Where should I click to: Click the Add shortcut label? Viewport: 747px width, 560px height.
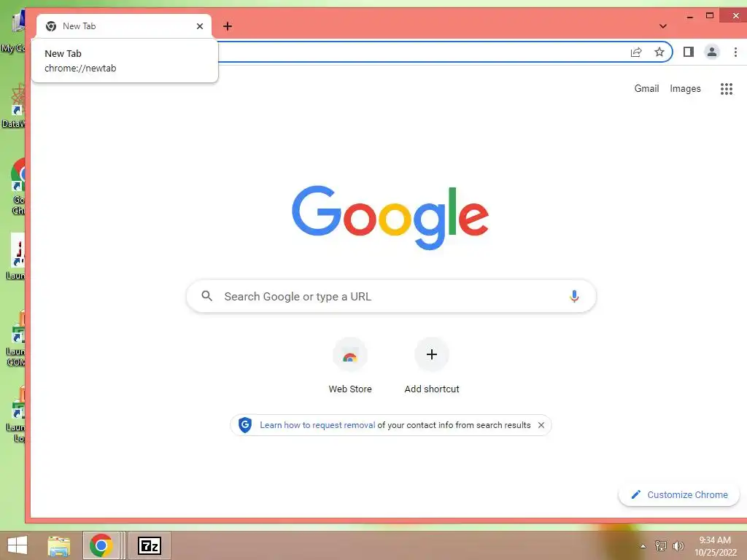point(432,389)
